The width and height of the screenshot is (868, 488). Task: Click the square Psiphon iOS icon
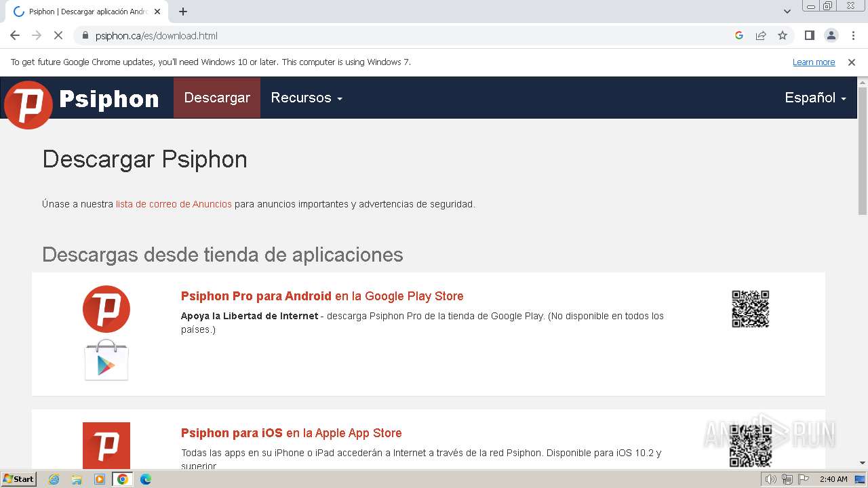106,445
